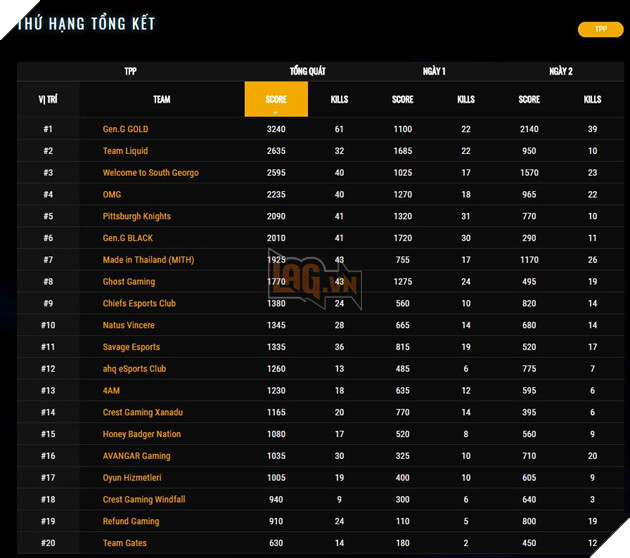Open the Team Gates team link
Screen dimensions: 630x558
point(125,543)
